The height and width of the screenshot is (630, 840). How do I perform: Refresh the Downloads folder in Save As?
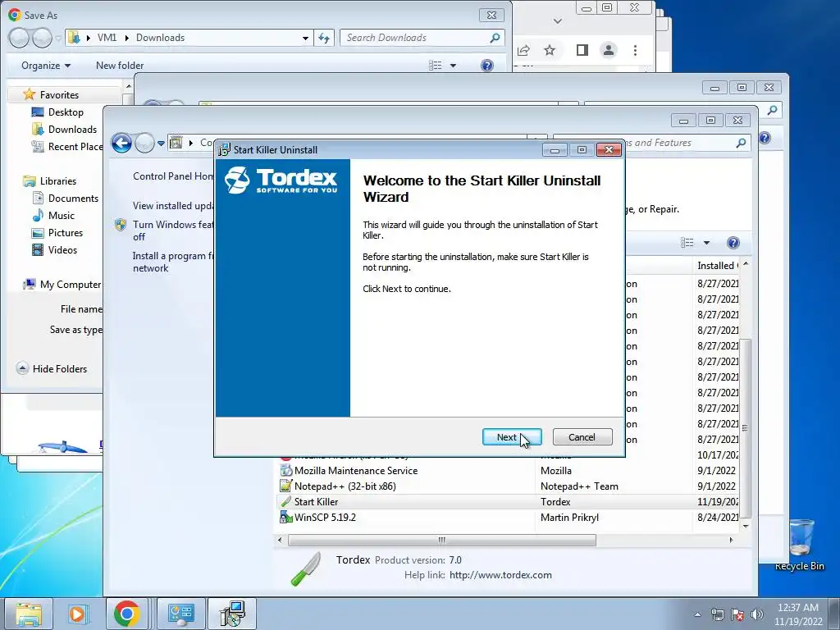tap(324, 38)
